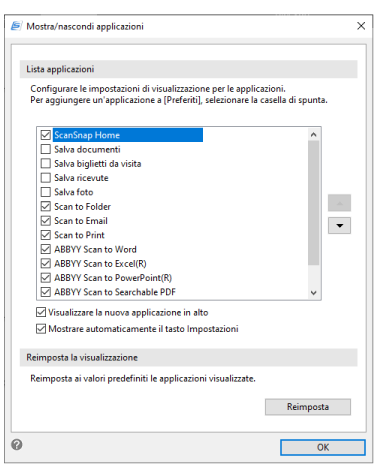Select Scan to Folder list item
Image resolution: width=377 pixels, height=467 pixels.
(x=82, y=207)
